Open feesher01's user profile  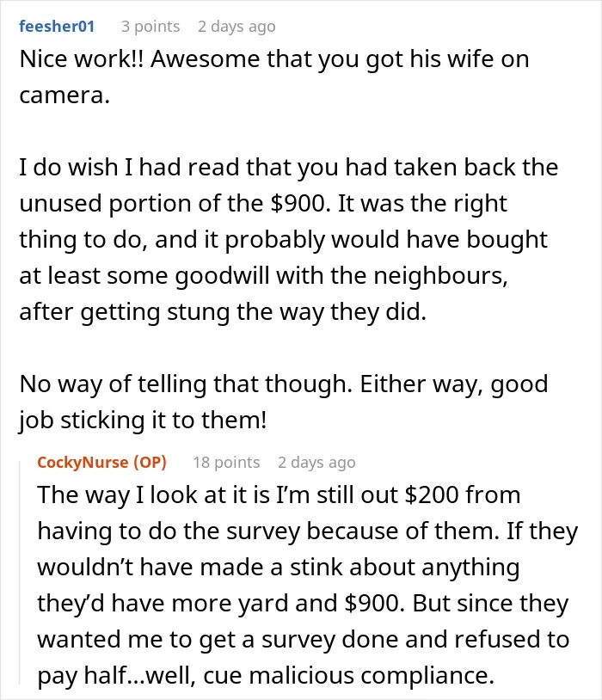[57, 27]
